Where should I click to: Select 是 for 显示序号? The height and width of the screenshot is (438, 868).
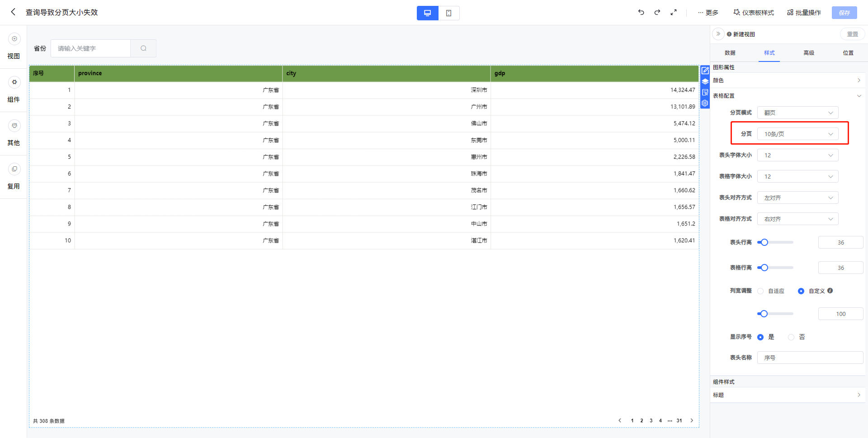click(x=760, y=337)
